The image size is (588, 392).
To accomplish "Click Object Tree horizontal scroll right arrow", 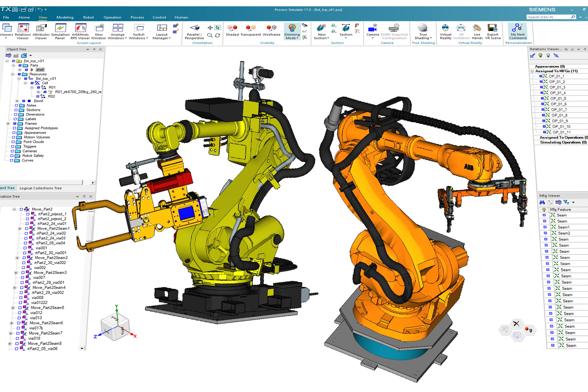I will 92,182.
